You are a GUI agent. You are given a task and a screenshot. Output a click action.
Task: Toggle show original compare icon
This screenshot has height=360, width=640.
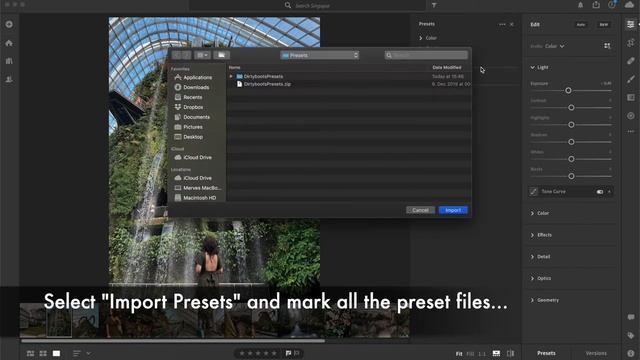tap(510, 353)
